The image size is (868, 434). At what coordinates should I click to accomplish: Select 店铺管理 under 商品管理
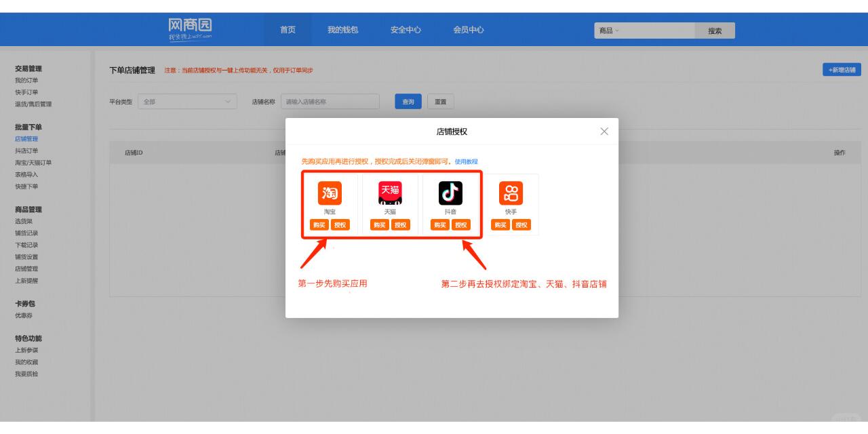coord(26,269)
